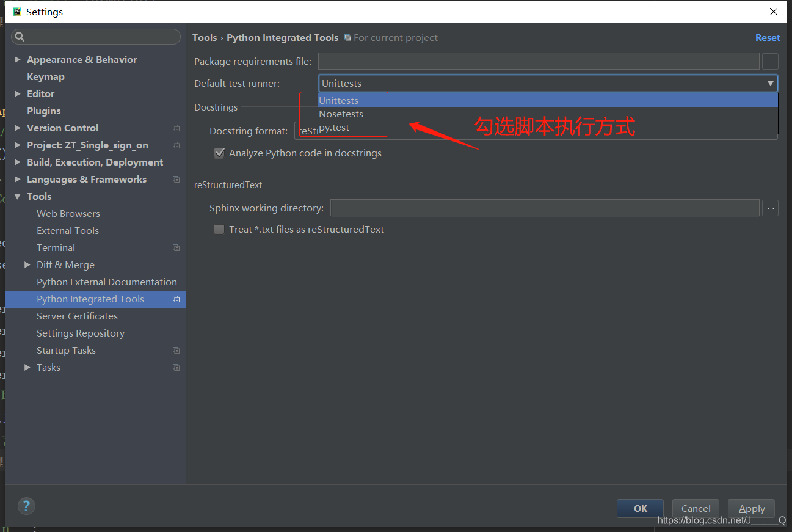Expand the Tasks subsection arrow
This screenshot has width=792, height=532.
[x=27, y=368]
